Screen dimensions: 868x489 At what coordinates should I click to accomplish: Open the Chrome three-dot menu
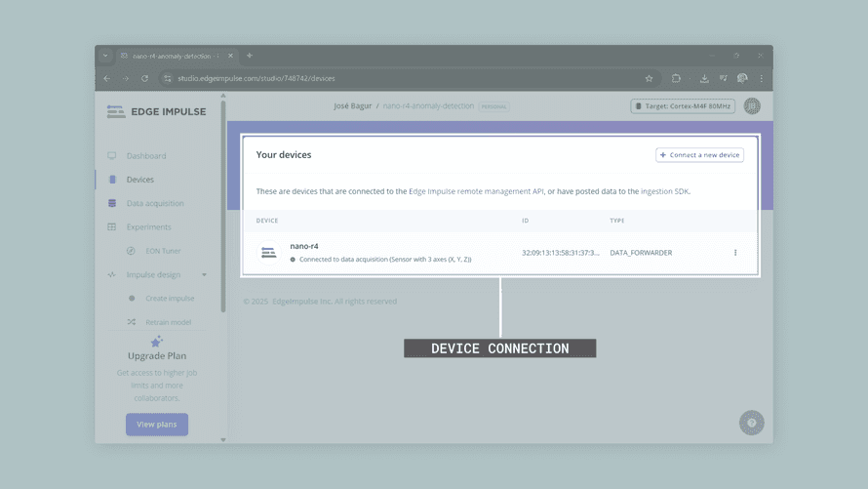pyautogui.click(x=761, y=79)
